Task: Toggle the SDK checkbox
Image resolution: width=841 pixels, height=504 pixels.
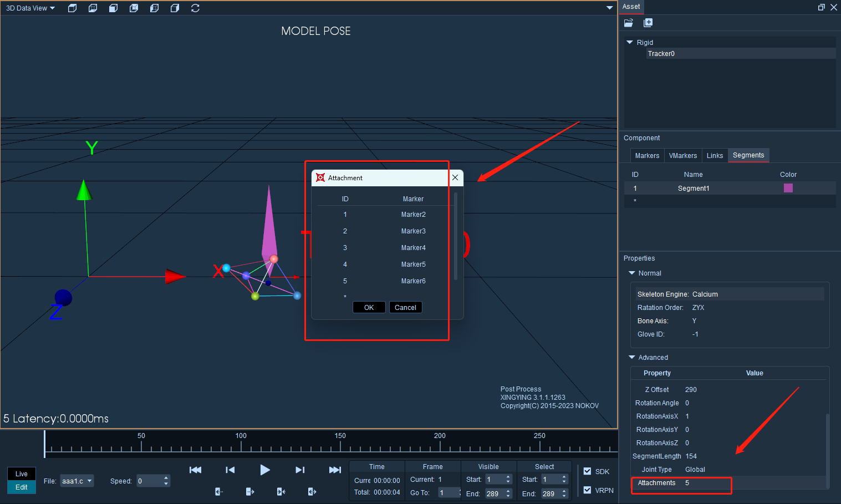Action: click(587, 471)
